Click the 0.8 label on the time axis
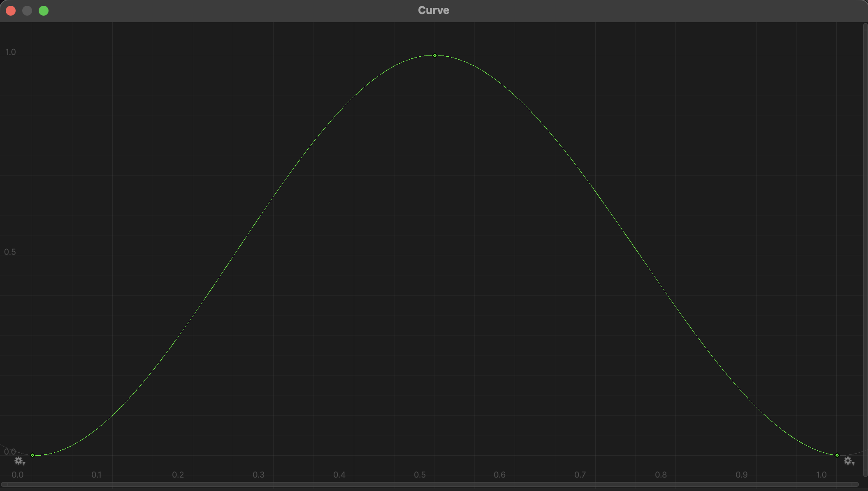Viewport: 868px width, 491px height. click(x=661, y=475)
